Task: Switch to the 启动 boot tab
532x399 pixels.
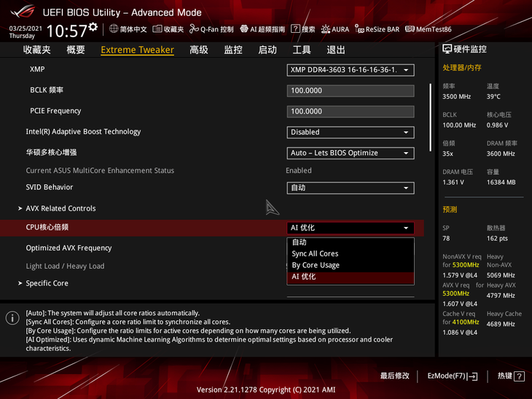Action: pos(267,50)
